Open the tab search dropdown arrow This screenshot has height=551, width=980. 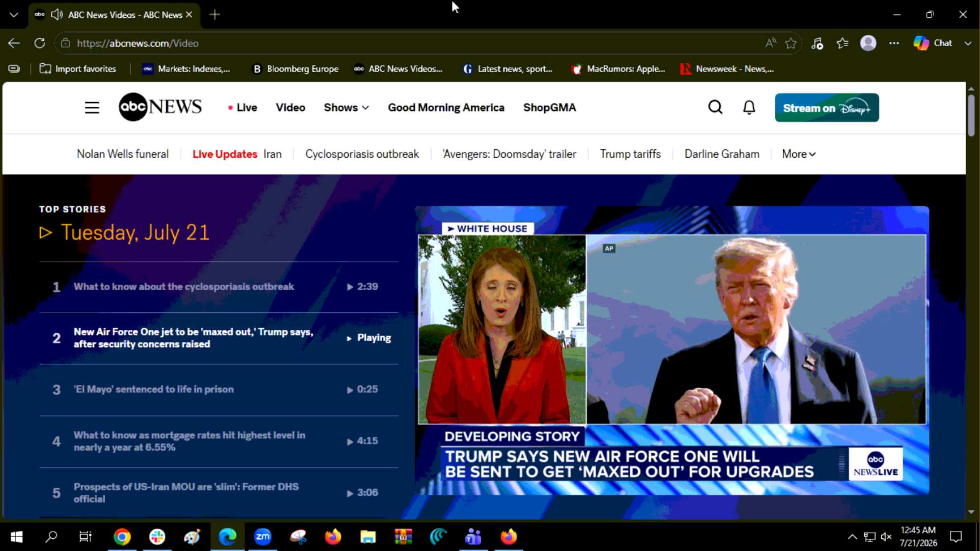coord(14,15)
